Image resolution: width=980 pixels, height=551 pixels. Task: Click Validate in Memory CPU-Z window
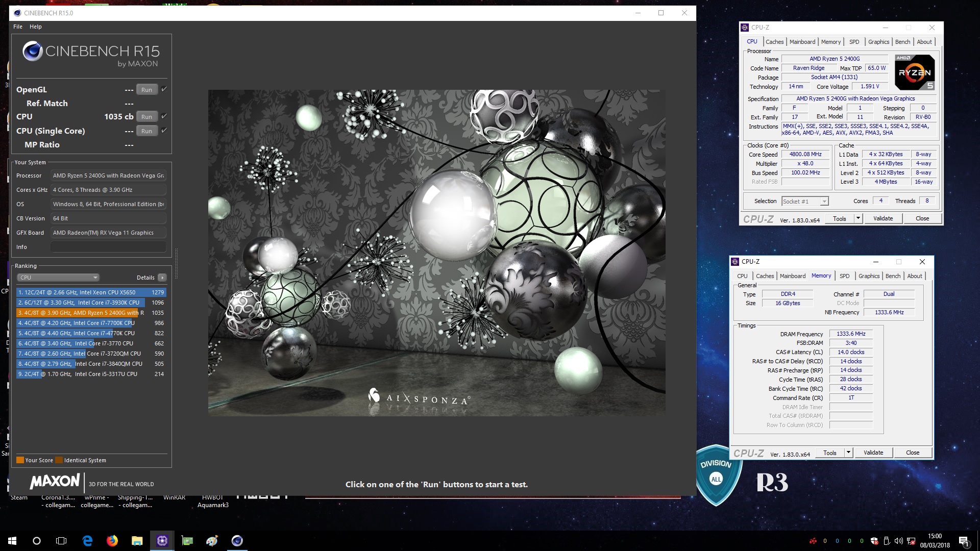(873, 453)
